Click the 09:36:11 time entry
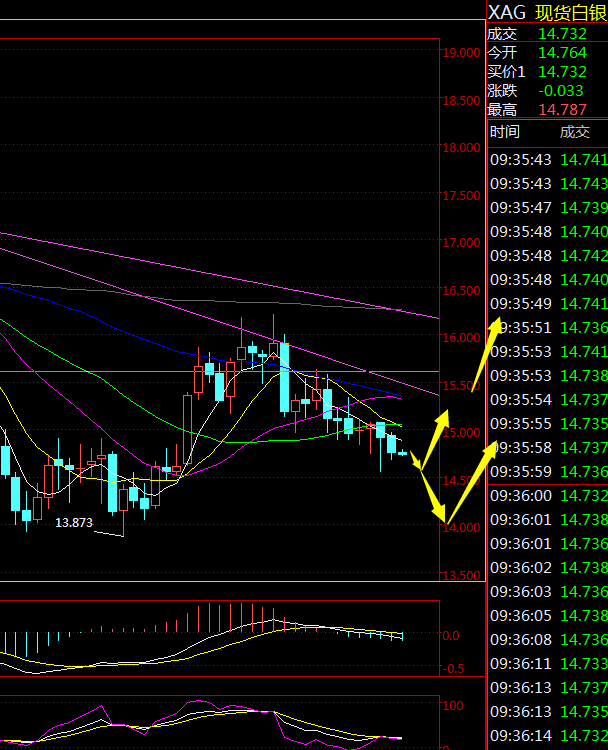The height and width of the screenshot is (750, 608). pyautogui.click(x=520, y=664)
